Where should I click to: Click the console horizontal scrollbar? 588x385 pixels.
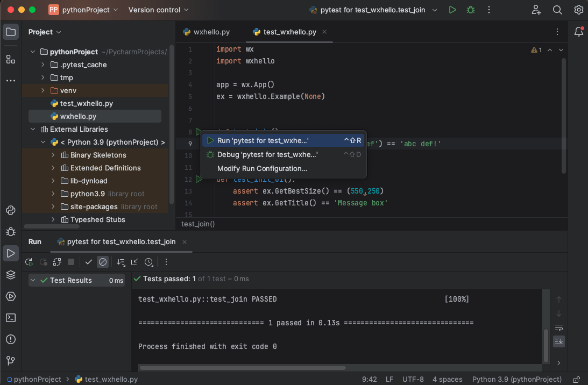coord(242,368)
